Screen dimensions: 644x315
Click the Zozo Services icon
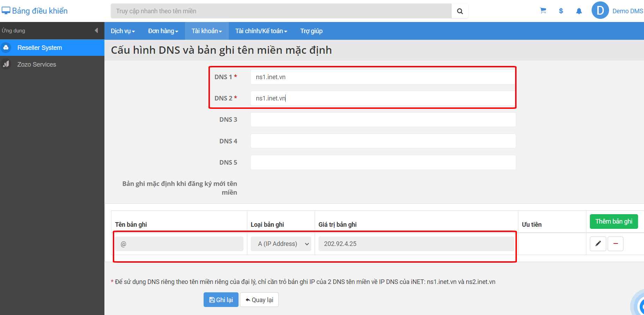coord(6,64)
